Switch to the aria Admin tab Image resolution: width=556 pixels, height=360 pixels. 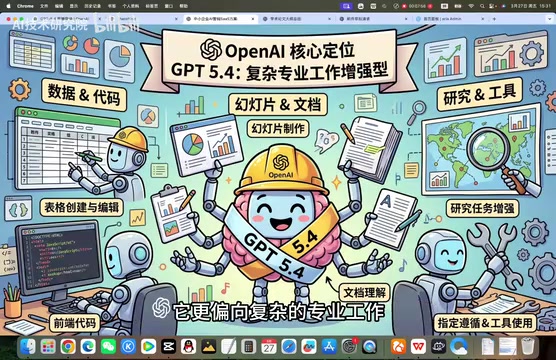click(x=449, y=19)
